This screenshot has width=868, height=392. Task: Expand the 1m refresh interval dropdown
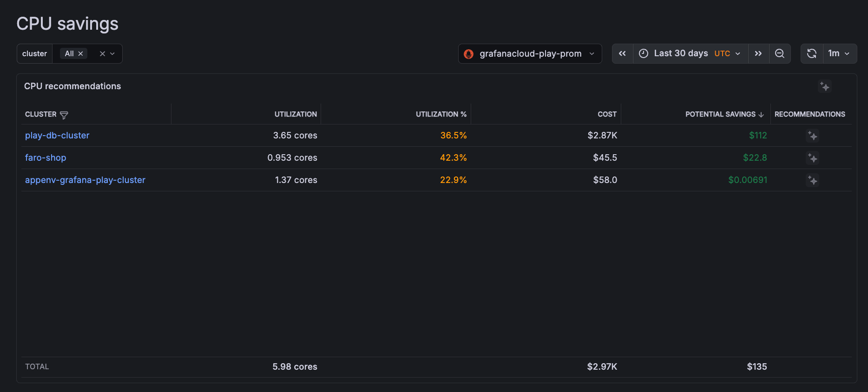click(839, 54)
